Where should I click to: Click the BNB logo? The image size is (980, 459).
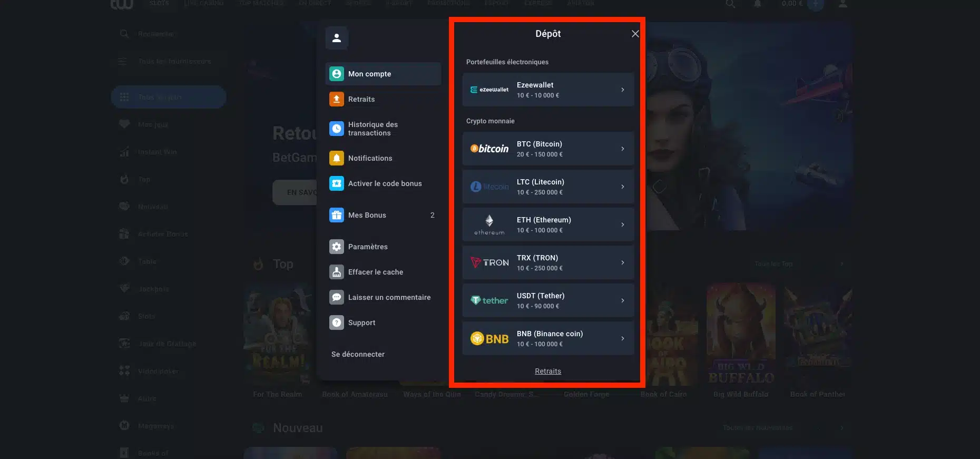pyautogui.click(x=489, y=338)
